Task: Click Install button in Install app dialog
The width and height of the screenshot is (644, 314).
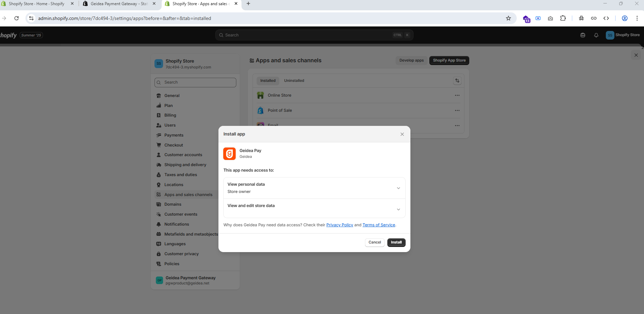Action: pyautogui.click(x=396, y=242)
